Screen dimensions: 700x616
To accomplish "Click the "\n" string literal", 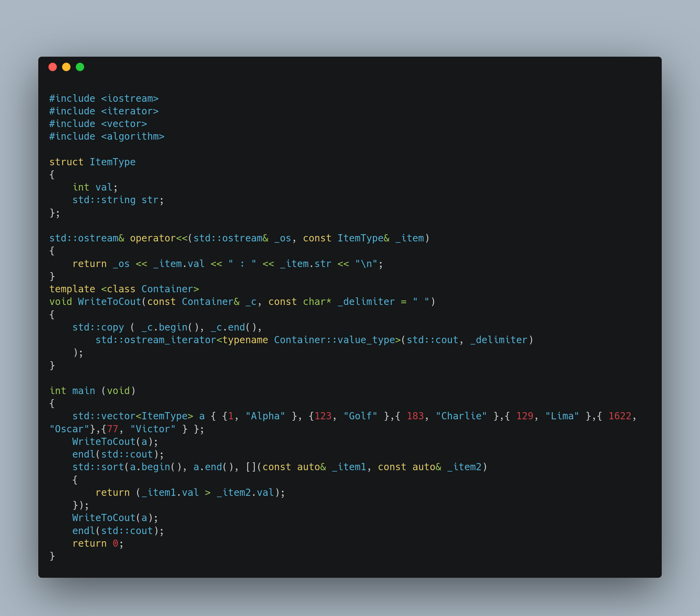I will tap(366, 264).
